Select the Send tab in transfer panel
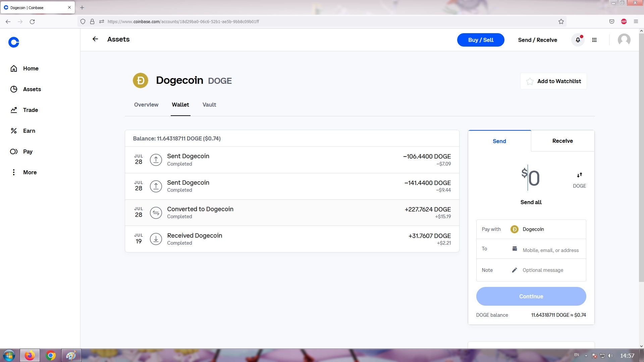Viewport: 644px width, 362px height. [499, 141]
